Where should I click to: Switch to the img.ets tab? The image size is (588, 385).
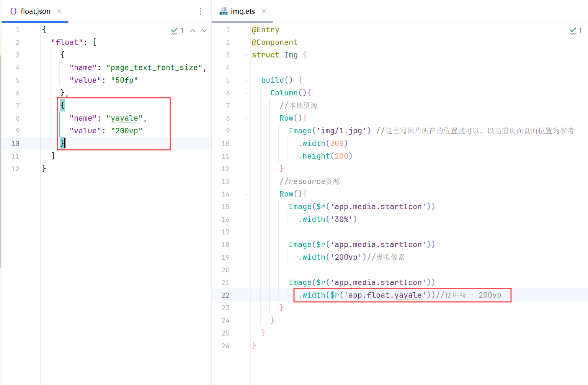243,11
